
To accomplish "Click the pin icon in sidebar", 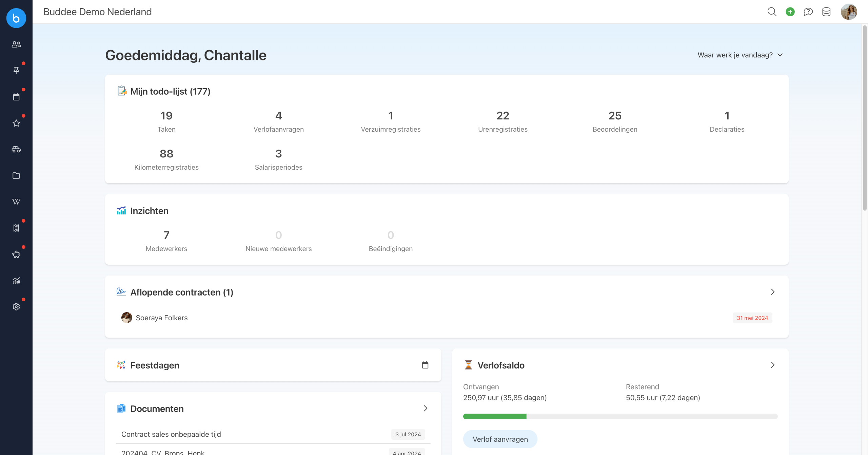I will [x=16, y=71].
